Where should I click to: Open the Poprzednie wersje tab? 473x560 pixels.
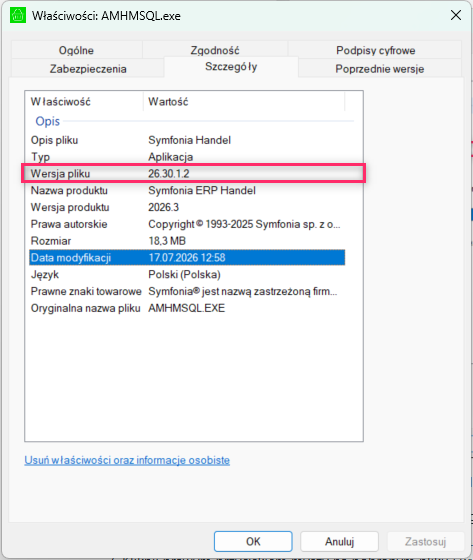pyautogui.click(x=379, y=68)
